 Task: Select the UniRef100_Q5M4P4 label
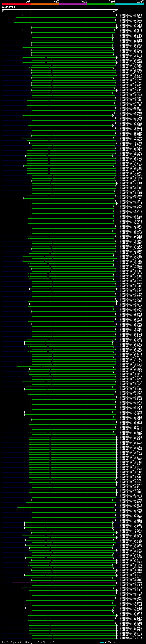click(x=131, y=294)
